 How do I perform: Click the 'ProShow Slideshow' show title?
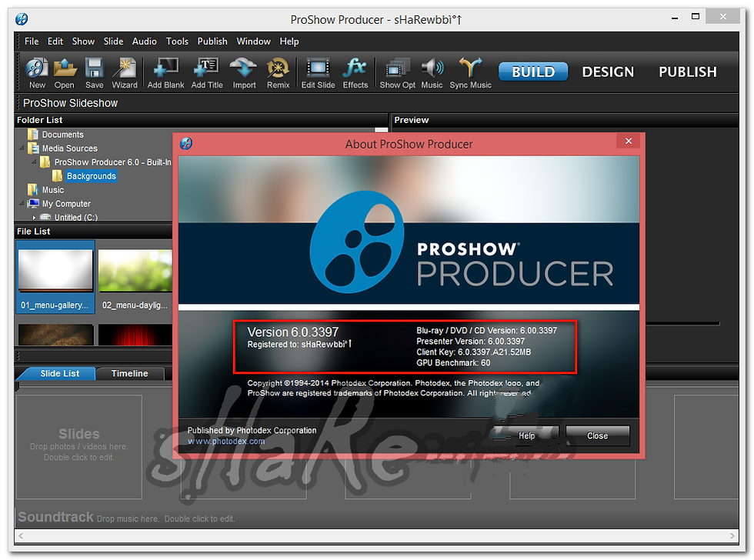pos(70,103)
